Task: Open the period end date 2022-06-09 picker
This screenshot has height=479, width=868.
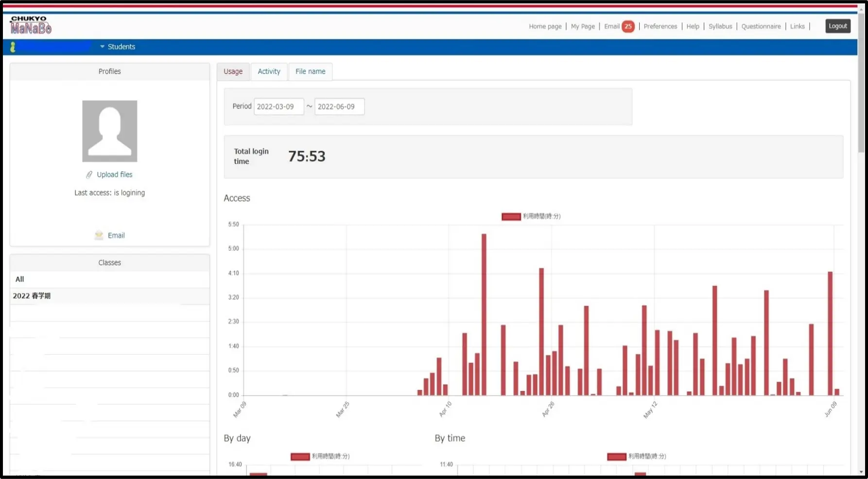Action: point(339,106)
